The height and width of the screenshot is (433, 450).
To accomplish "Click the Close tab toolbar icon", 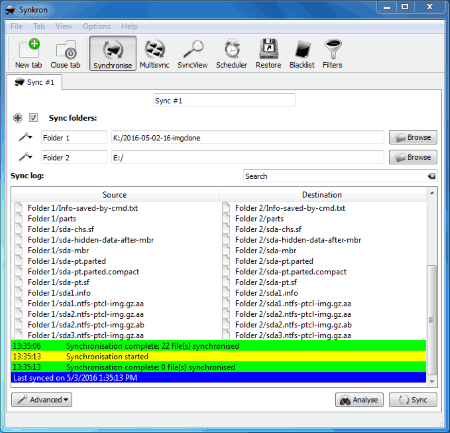I will click(65, 53).
